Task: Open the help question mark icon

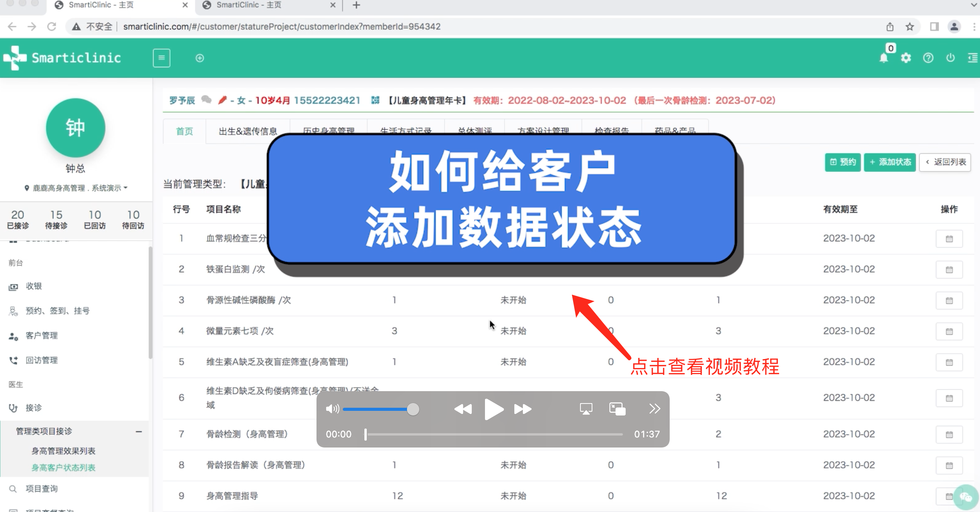Action: [x=928, y=58]
